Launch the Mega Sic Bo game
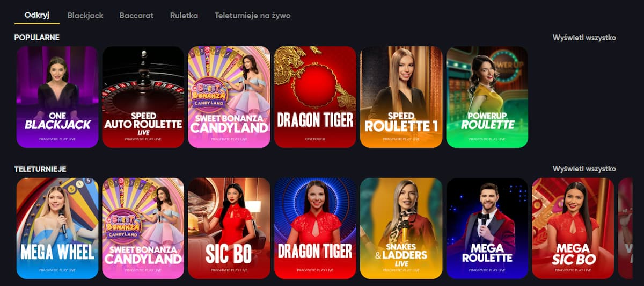The height and width of the screenshot is (286, 644). pyautogui.click(x=573, y=228)
